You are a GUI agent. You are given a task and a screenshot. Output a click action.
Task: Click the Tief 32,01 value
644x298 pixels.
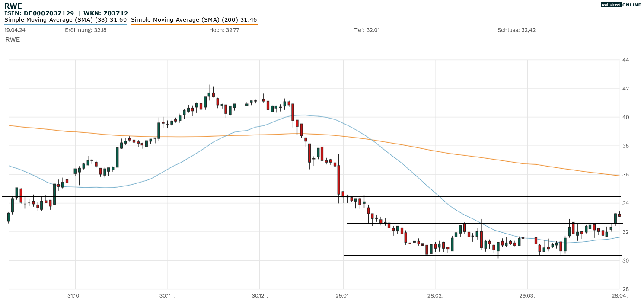click(x=367, y=30)
